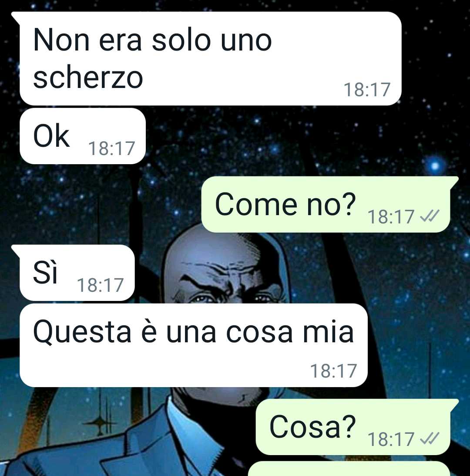Select the "Ok" message bubble
The width and height of the screenshot is (470, 476).
tap(83, 136)
